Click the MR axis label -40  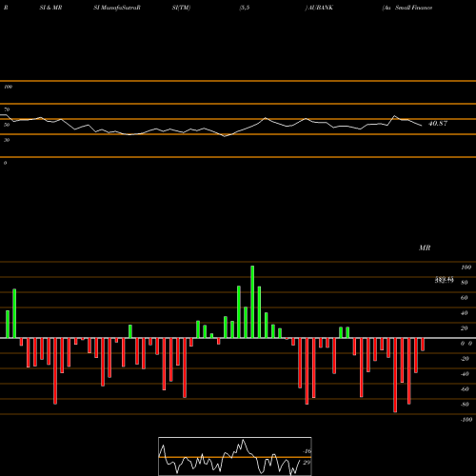tap(465, 374)
